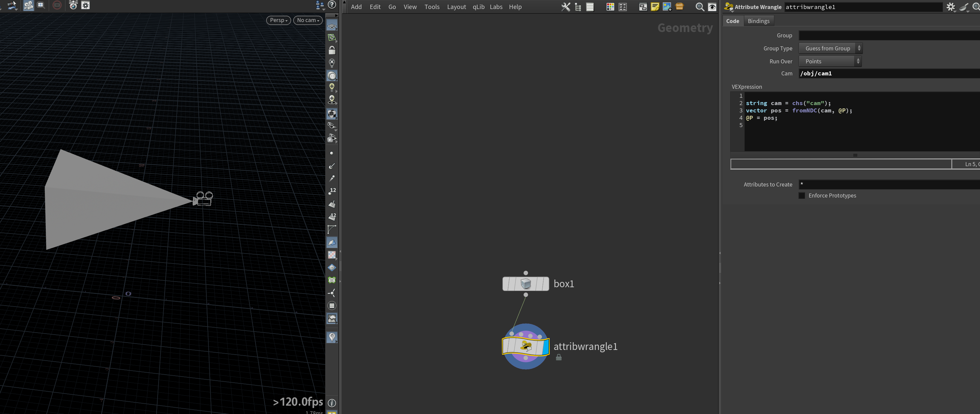The height and width of the screenshot is (414, 980).
Task: Expand the Run Over Points dropdown
Action: coord(830,61)
